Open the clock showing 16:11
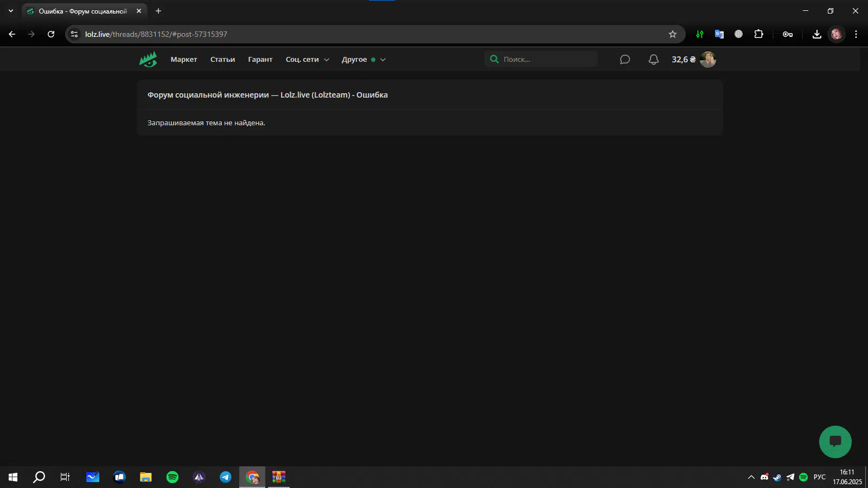 pyautogui.click(x=847, y=477)
